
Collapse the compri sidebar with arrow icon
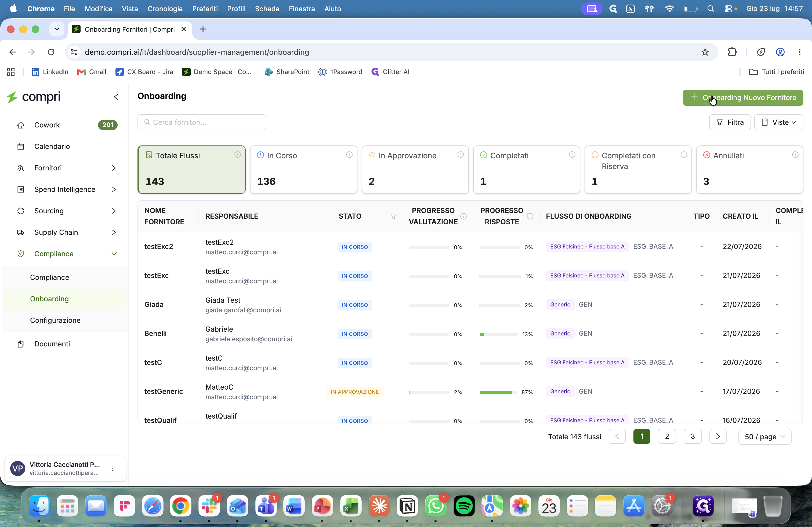click(116, 97)
